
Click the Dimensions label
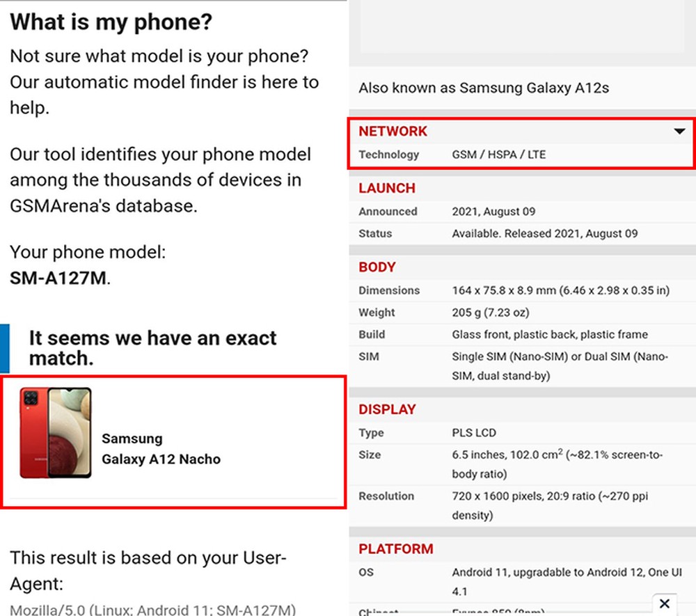pos(389,290)
